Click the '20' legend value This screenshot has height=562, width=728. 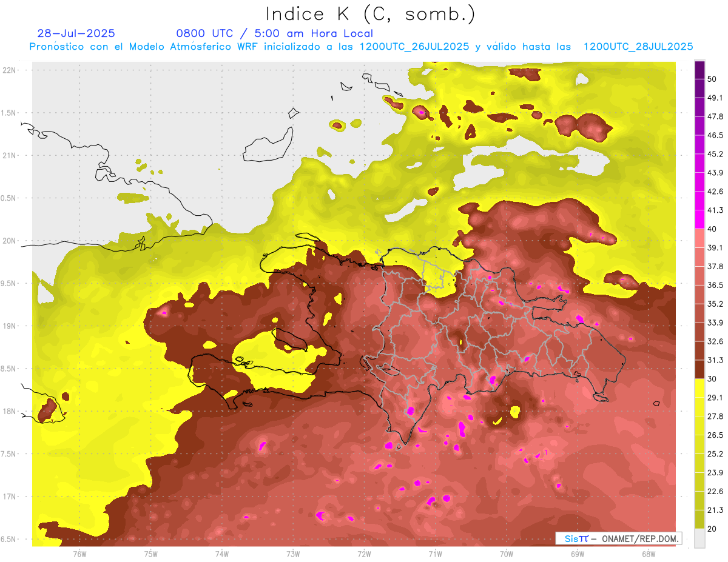pyautogui.click(x=712, y=529)
